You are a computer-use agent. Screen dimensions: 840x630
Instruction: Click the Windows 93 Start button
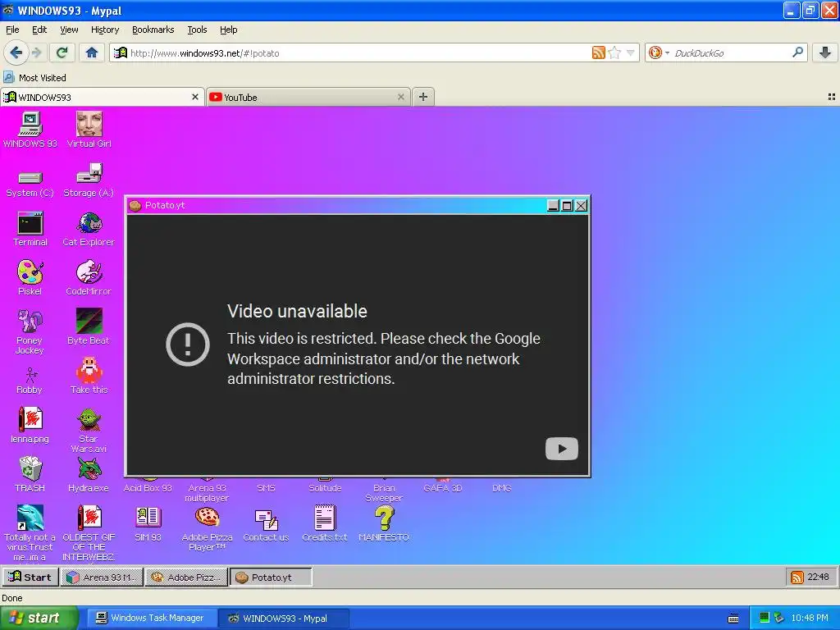30,577
